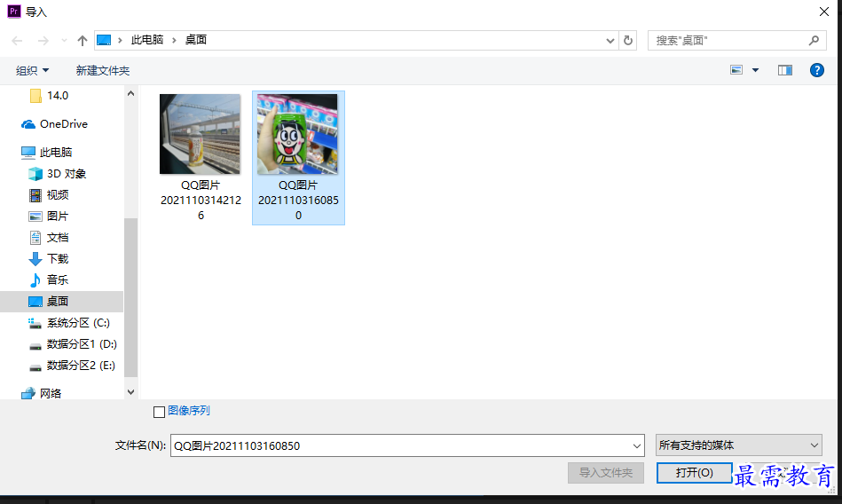Open recent locations dropdown arrow
842x504 pixels.
click(64, 40)
